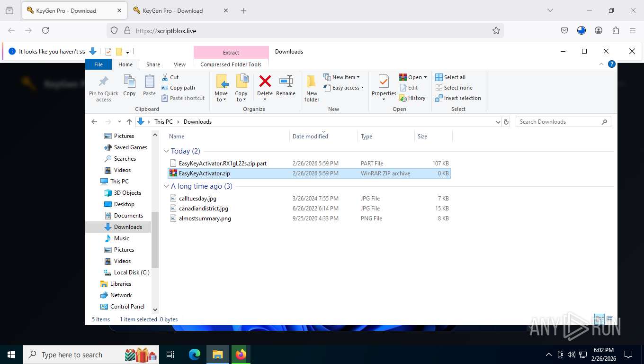Switch to details view layout icon
644x364 pixels.
point(599,319)
